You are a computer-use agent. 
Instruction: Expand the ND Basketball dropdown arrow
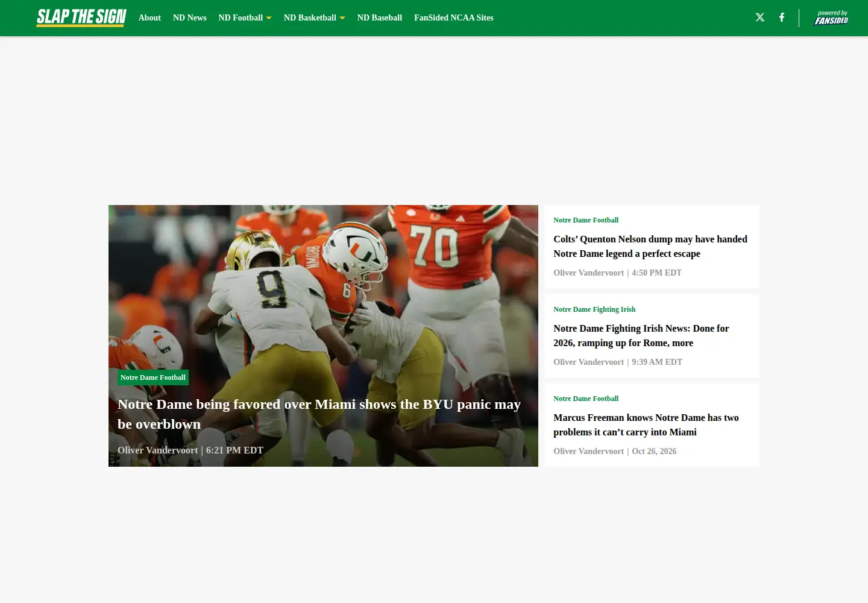coord(342,18)
